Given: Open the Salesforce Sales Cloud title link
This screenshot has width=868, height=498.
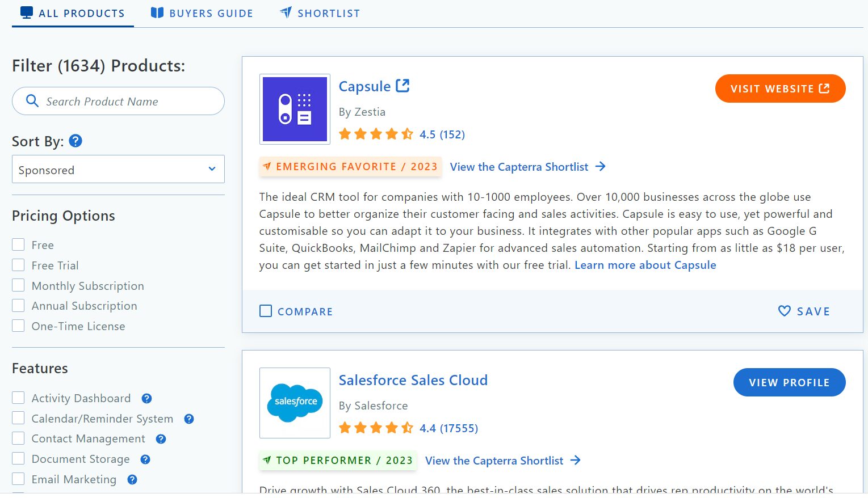Looking at the screenshot, I should pyautogui.click(x=413, y=380).
